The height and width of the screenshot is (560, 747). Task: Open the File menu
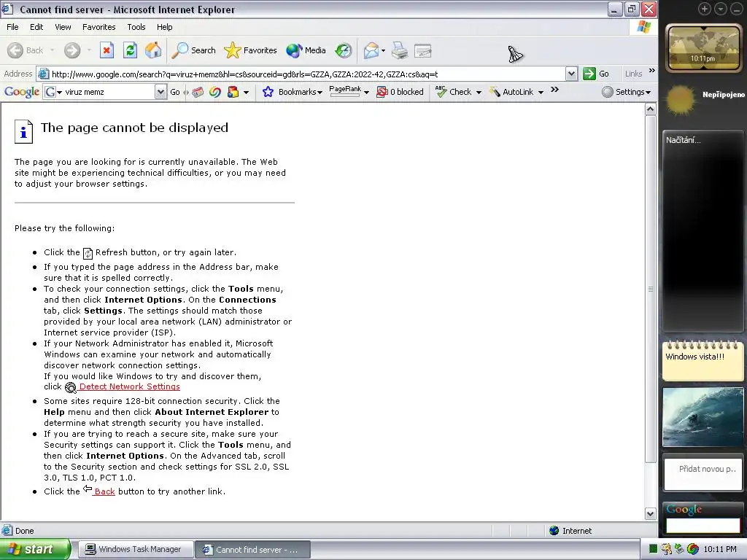click(x=12, y=27)
